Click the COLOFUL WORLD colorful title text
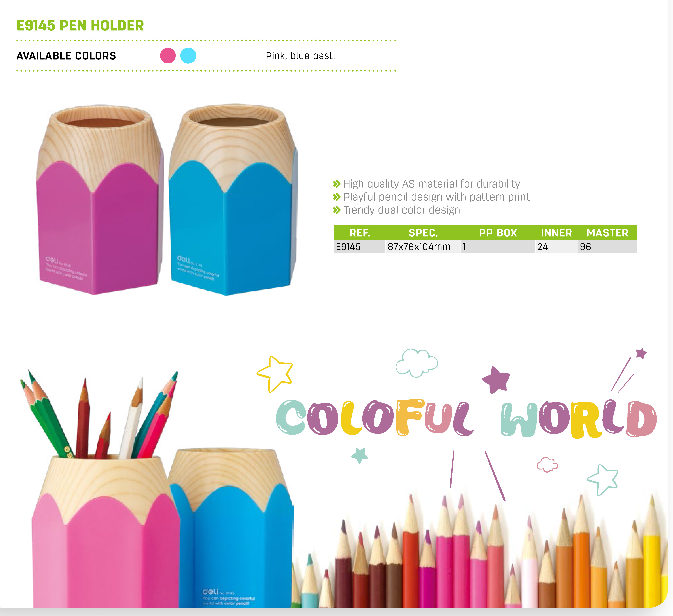This screenshot has width=673, height=616. click(x=466, y=418)
